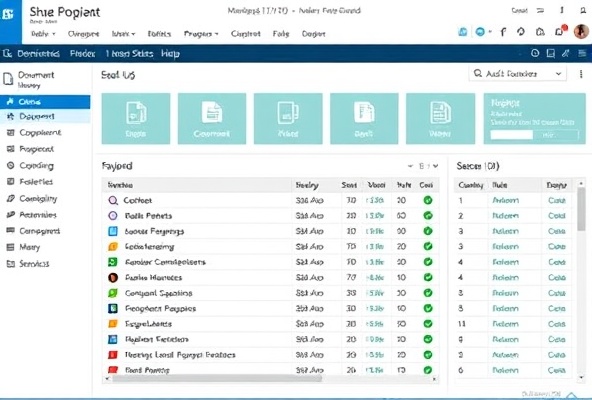
Task: Click the link in right panel row 1
Action: tap(506, 200)
